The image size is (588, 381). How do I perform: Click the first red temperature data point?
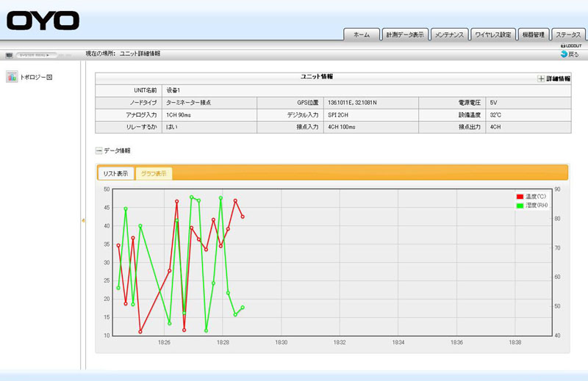click(118, 245)
